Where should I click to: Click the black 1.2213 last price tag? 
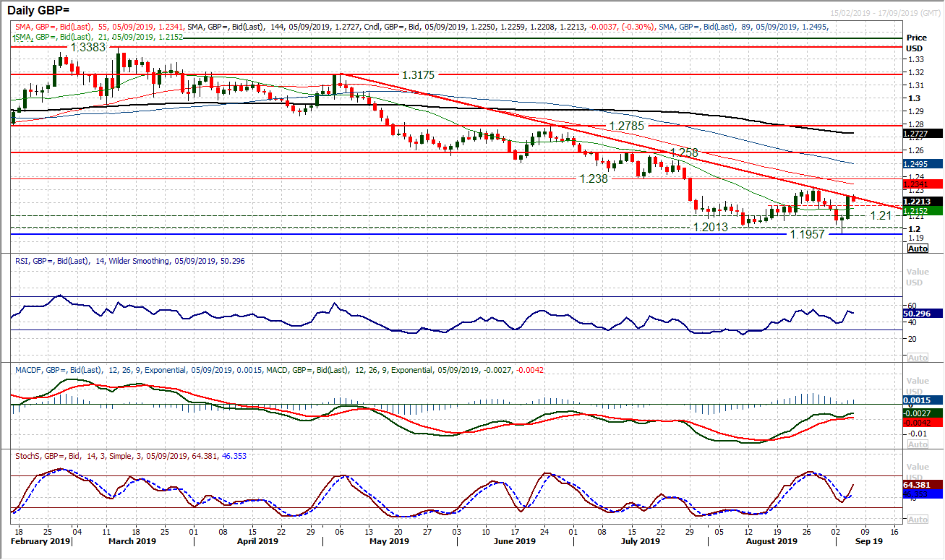tap(923, 201)
